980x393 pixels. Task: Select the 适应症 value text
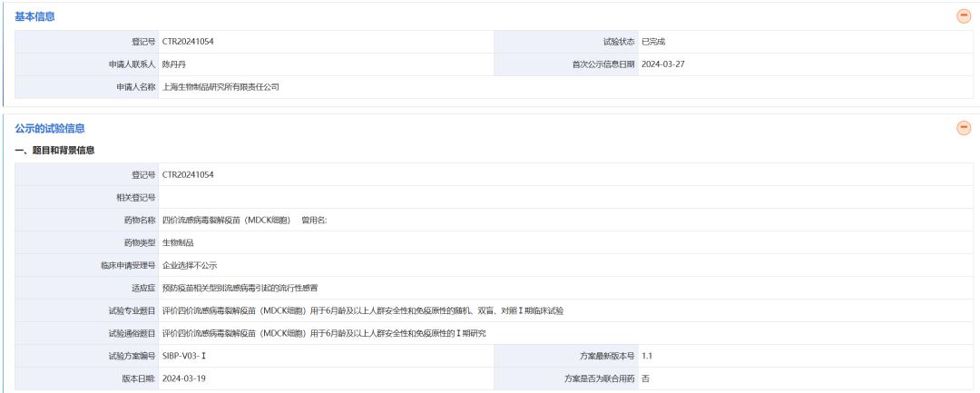coord(240,288)
